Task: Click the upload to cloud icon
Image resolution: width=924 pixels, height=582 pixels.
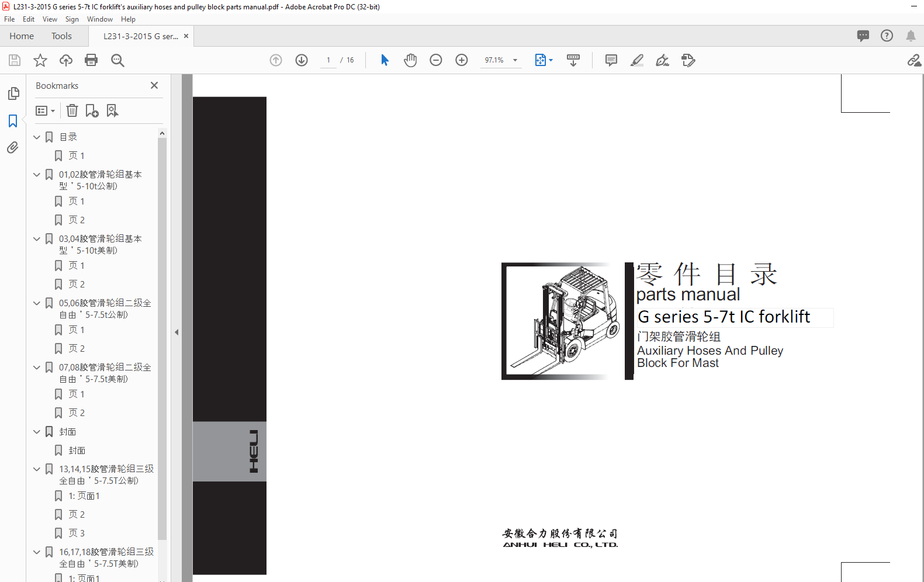Action: 66,60
